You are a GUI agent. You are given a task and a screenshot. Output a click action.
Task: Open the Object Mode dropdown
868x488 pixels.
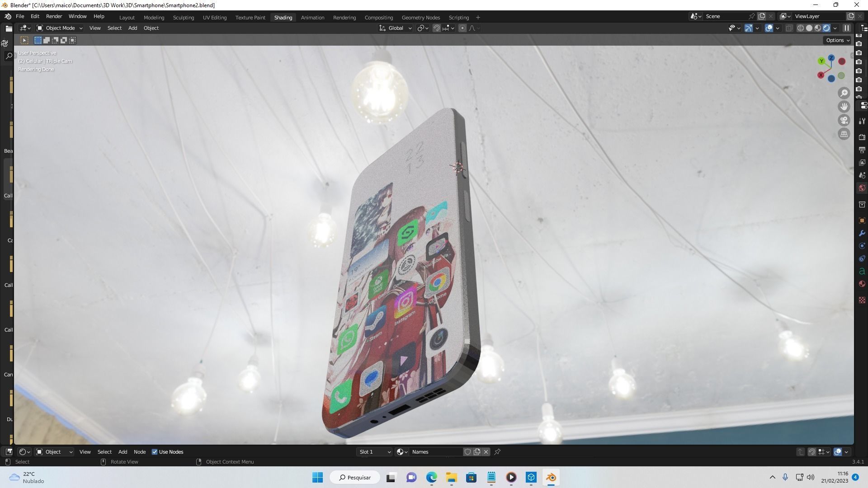point(60,28)
